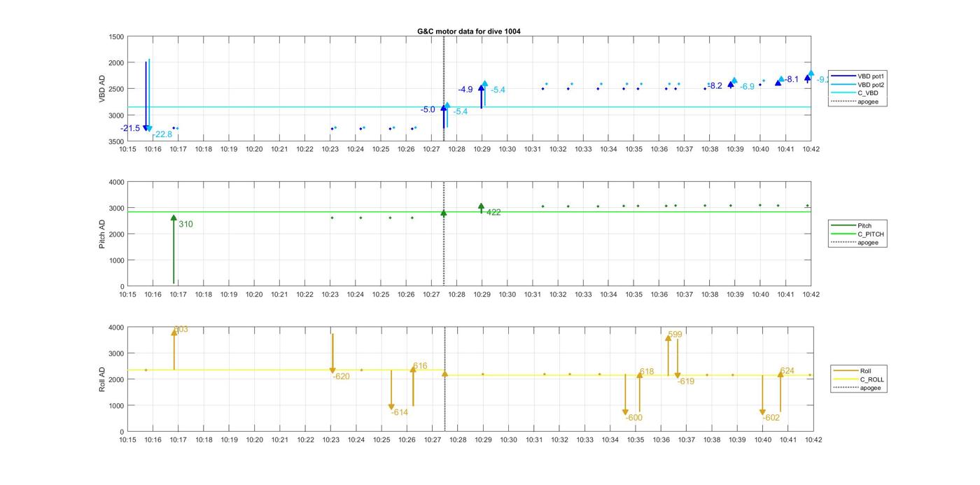
Task: Click the '-614' roll data label
Action: click(x=399, y=413)
